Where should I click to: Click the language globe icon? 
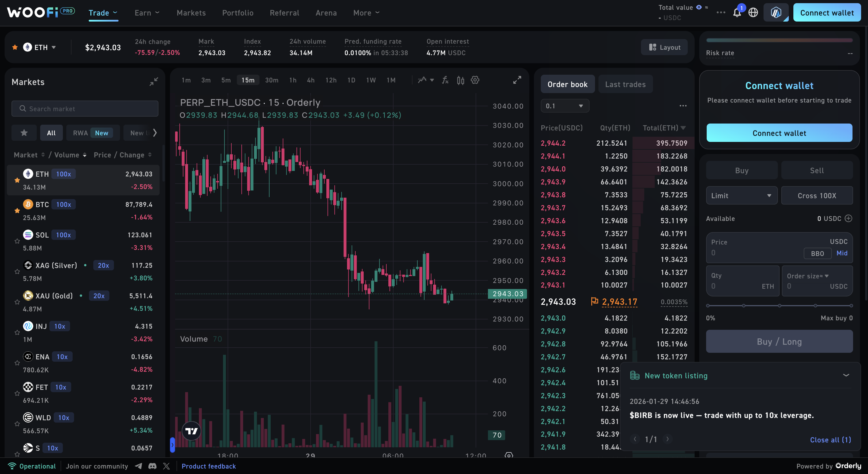click(753, 13)
